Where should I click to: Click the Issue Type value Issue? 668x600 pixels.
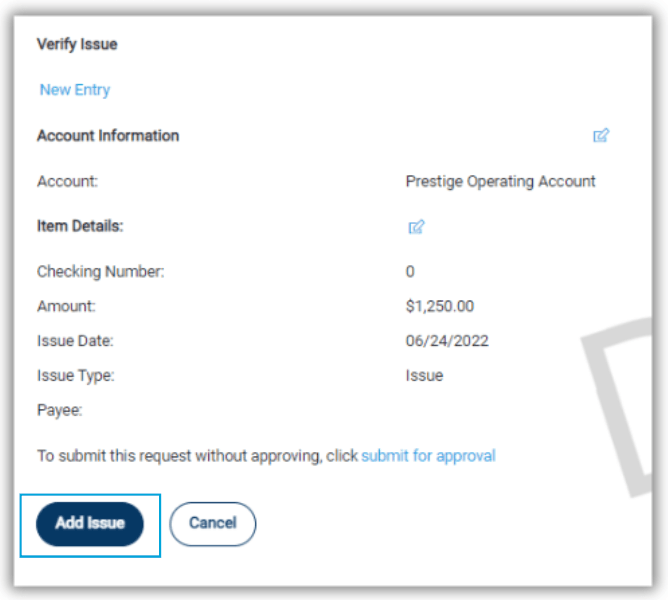(424, 375)
